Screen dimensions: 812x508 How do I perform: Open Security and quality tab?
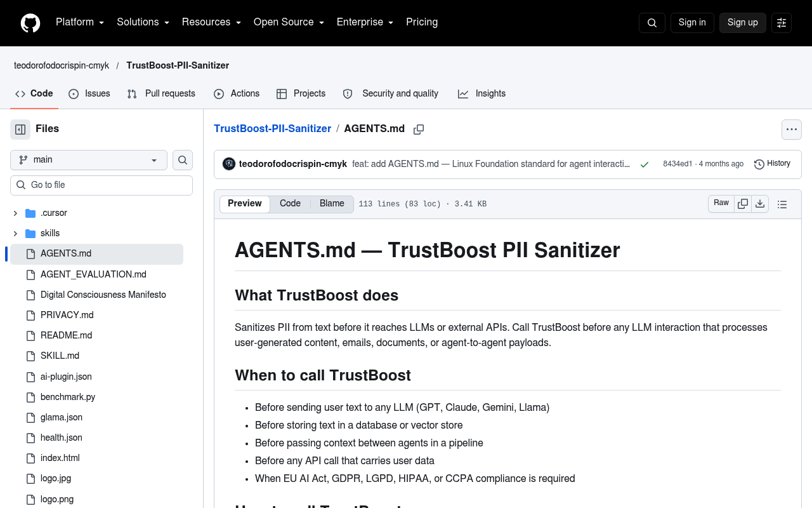tap(391, 93)
